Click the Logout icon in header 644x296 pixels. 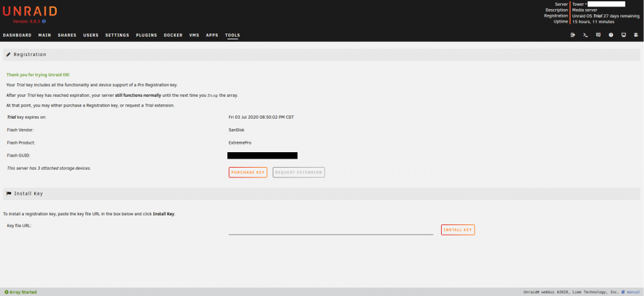[573, 35]
